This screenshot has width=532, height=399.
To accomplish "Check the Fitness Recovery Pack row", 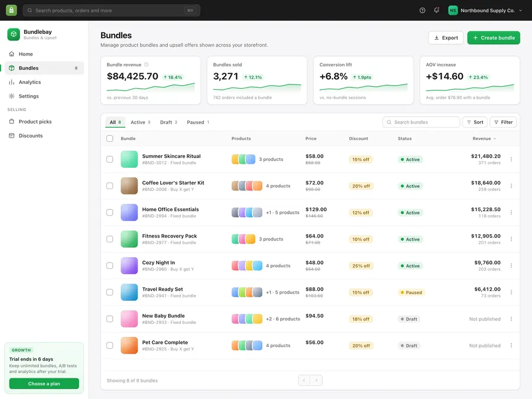I will tap(109, 239).
